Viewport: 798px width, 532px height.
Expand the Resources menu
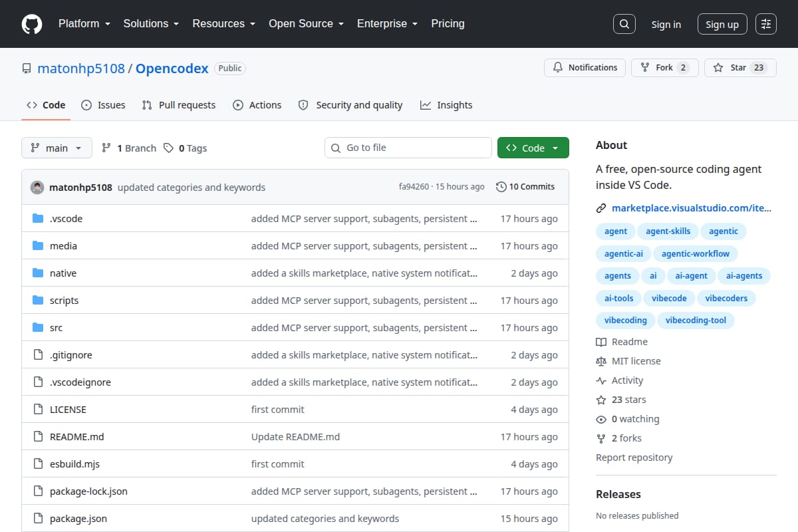coord(224,24)
